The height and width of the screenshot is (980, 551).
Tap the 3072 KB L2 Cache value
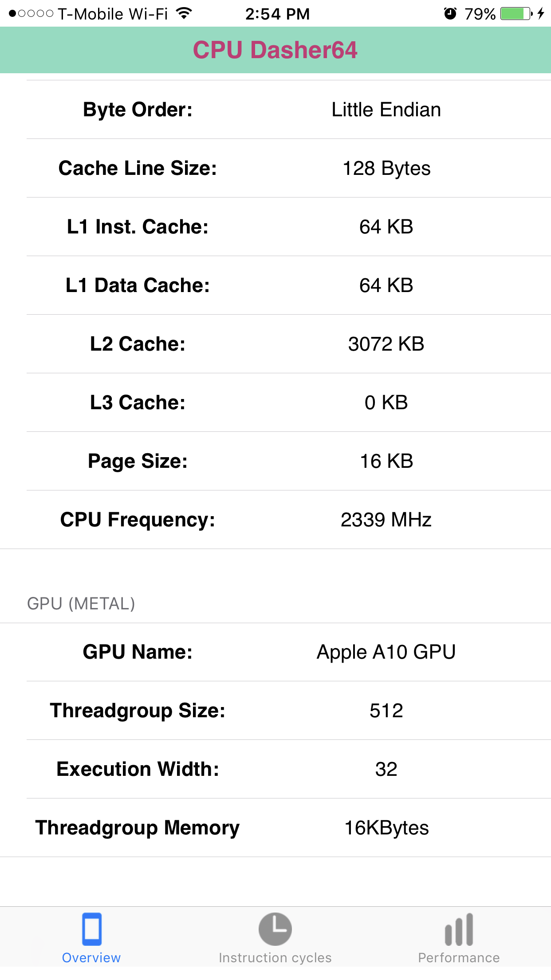coord(386,344)
